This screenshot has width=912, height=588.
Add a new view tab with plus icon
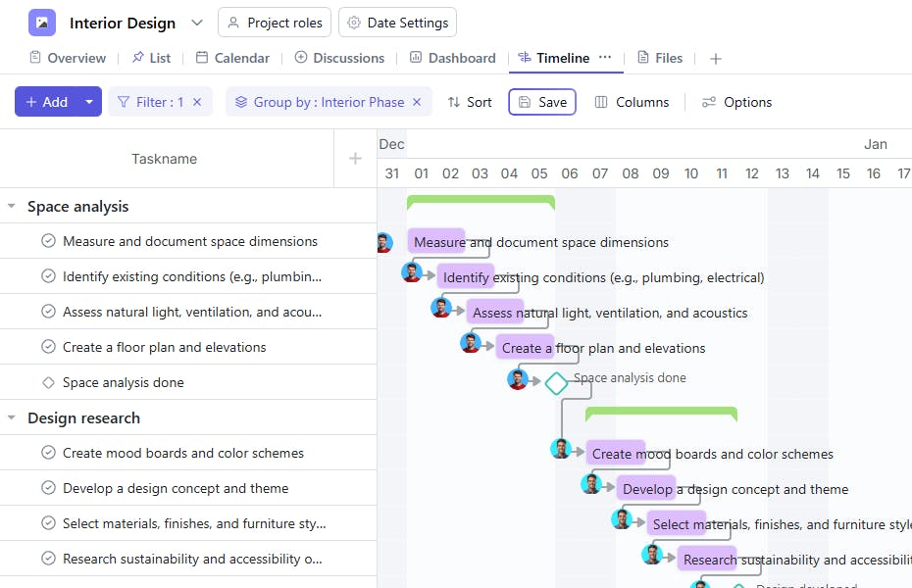coord(716,59)
